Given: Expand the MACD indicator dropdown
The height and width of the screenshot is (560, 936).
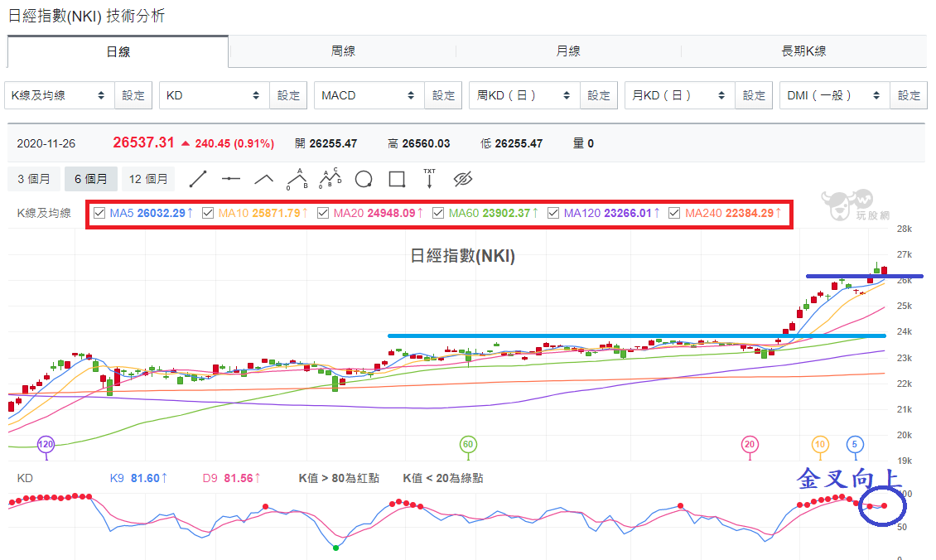Looking at the screenshot, I should [369, 95].
